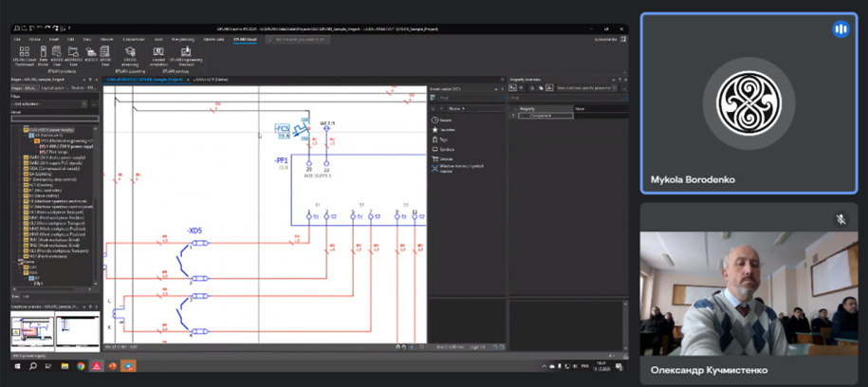Close the active EPLAN_Sample_Project page tab
The height and width of the screenshot is (387, 868).
[188, 79]
